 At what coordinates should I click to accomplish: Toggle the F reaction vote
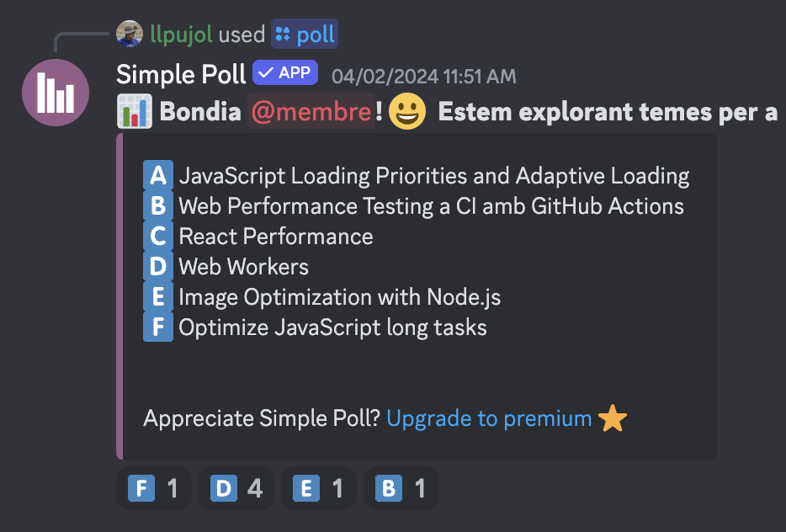pos(152,488)
